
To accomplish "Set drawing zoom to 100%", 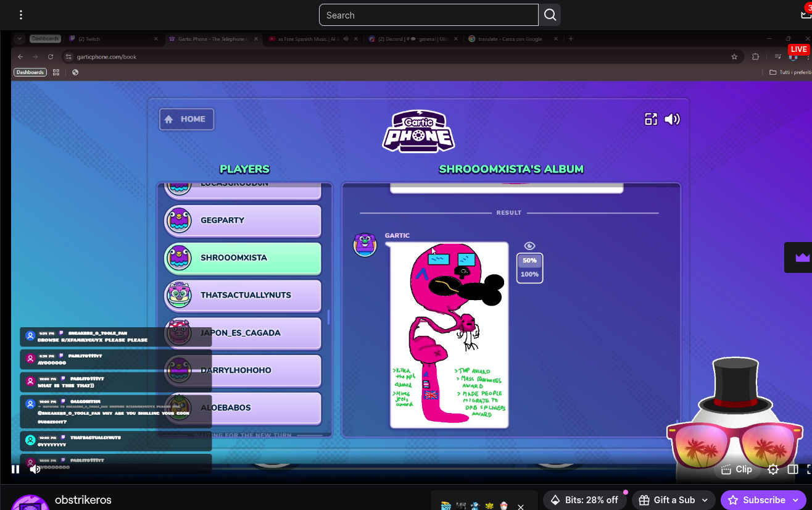I will click(529, 274).
